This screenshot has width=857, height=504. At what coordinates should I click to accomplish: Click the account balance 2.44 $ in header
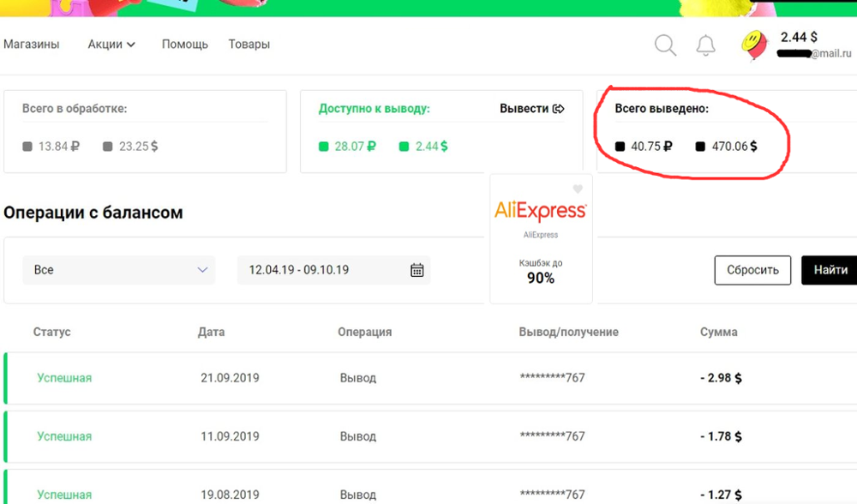click(799, 37)
